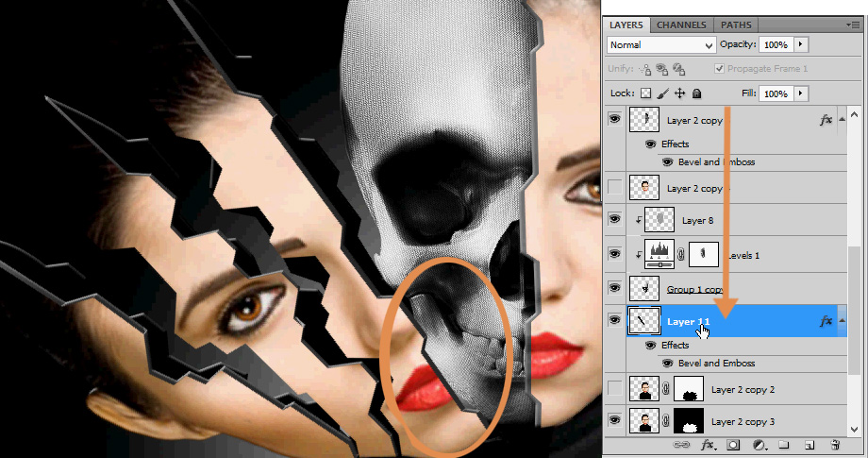868x458 pixels.
Task: Click the Group 1 copy thumbnail
Action: coord(644,289)
